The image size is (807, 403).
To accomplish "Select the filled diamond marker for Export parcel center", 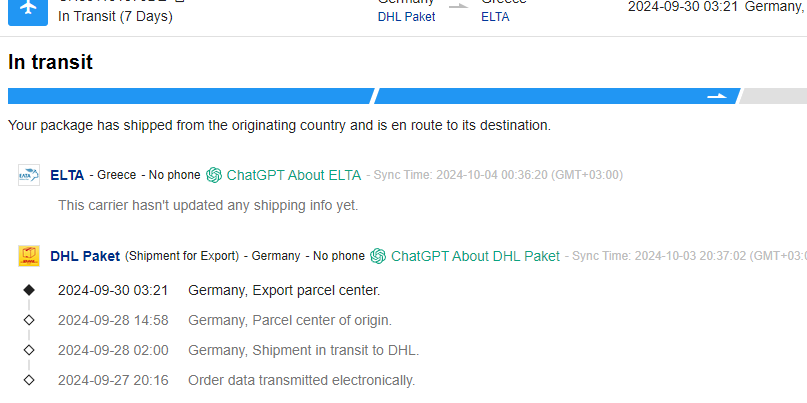I will (x=29, y=290).
